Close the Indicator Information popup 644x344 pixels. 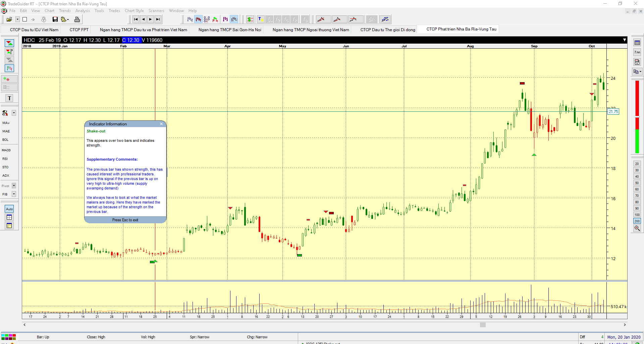coord(161,124)
